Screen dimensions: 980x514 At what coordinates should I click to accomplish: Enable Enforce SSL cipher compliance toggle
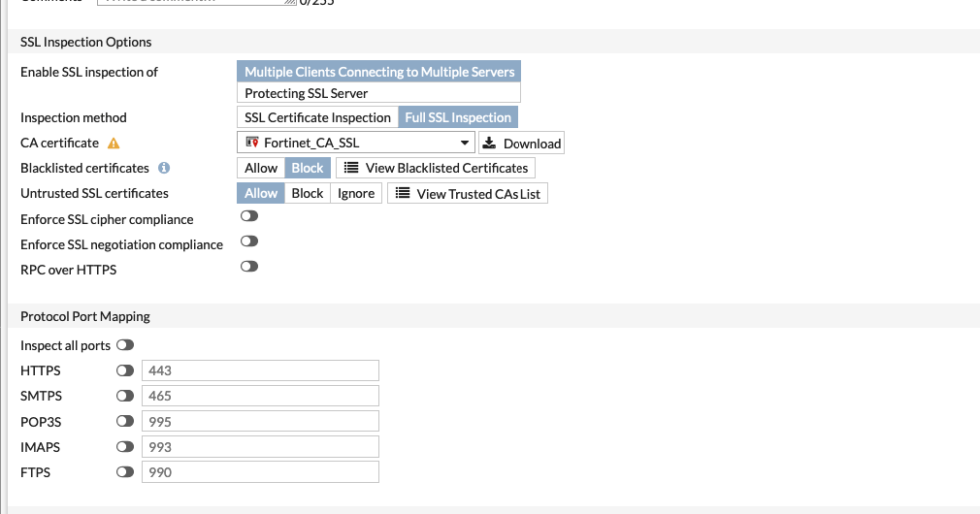pos(249,216)
